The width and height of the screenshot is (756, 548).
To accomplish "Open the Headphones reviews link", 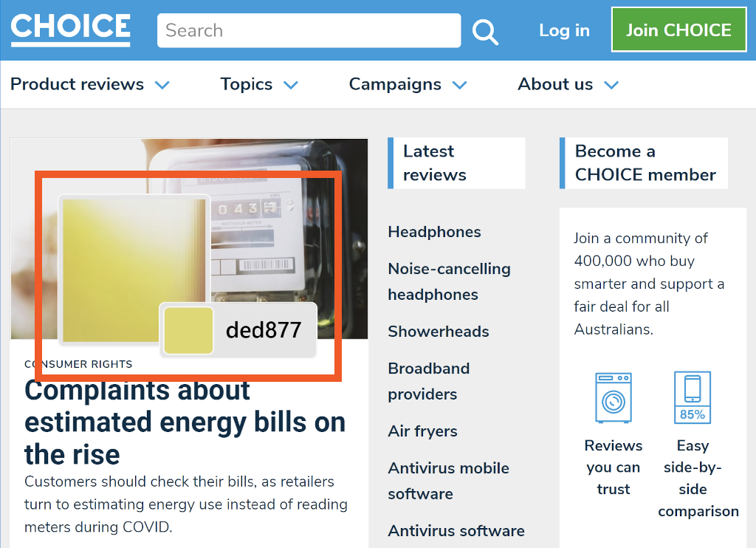I will click(x=434, y=232).
